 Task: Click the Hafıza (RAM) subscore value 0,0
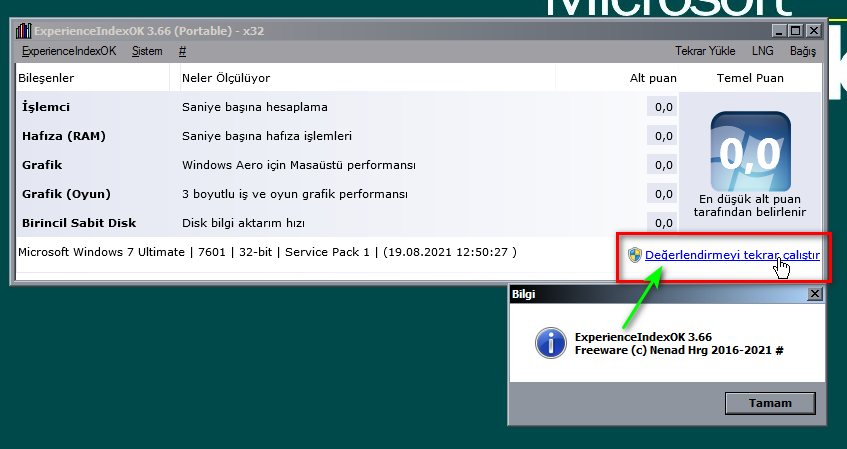click(x=662, y=136)
